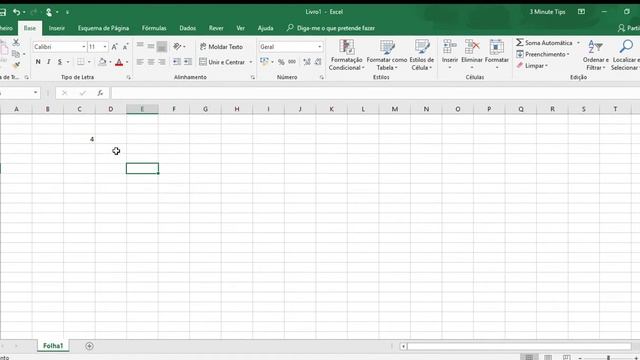Open the Esquema de Página tab
Viewport: 640px width, 360px height.
[103, 28]
